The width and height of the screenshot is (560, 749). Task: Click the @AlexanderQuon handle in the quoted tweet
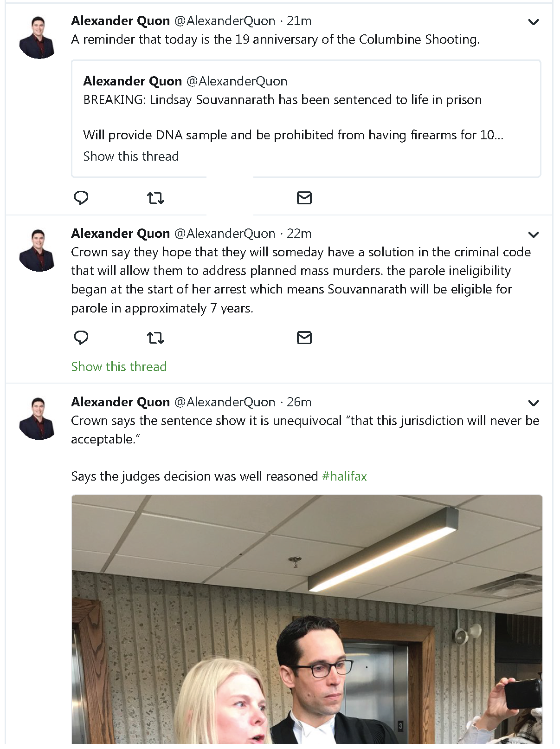coord(237,81)
